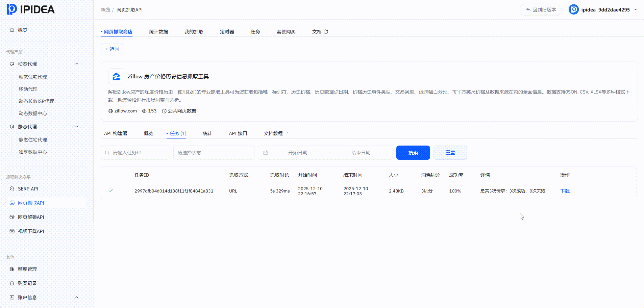
Task: Click the 5s 329ms duration cell
Action: [280, 191]
